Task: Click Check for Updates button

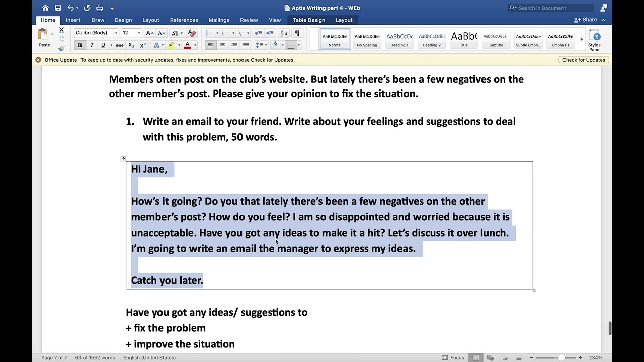Action: point(584,60)
